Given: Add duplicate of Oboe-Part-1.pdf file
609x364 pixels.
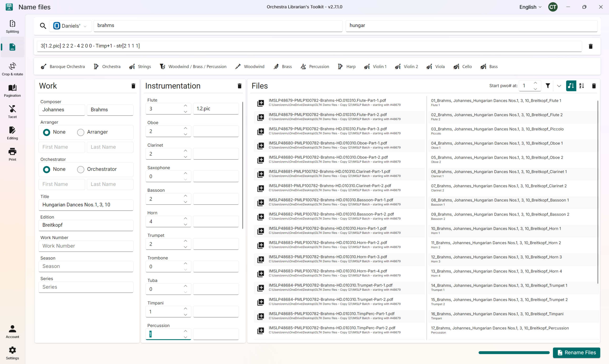Looking at the screenshot, I should [x=260, y=145].
